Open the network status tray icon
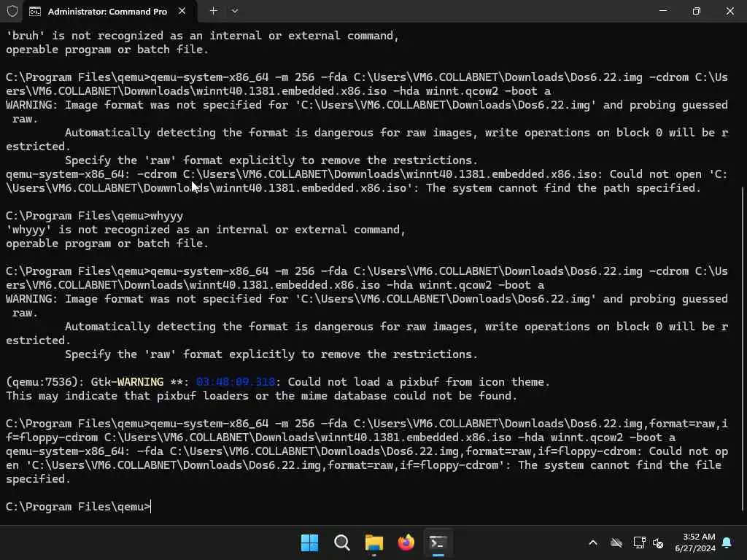This screenshot has height=560, width=747. pyautogui.click(x=639, y=542)
